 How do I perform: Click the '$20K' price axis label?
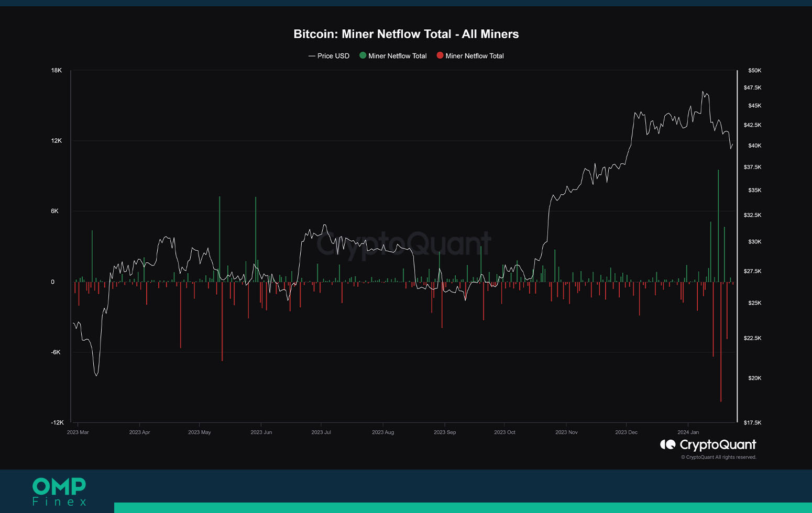pyautogui.click(x=755, y=377)
